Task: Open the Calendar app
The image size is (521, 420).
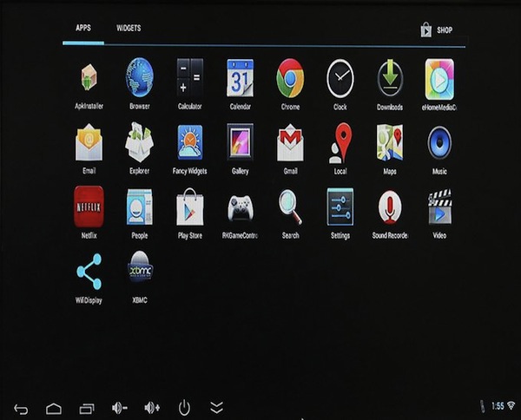Action: 240,78
